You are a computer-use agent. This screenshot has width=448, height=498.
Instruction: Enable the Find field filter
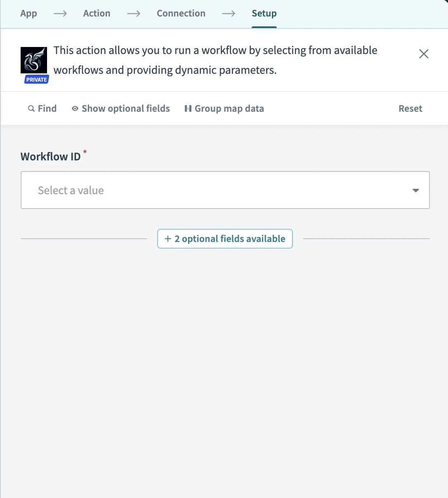pyautogui.click(x=42, y=108)
